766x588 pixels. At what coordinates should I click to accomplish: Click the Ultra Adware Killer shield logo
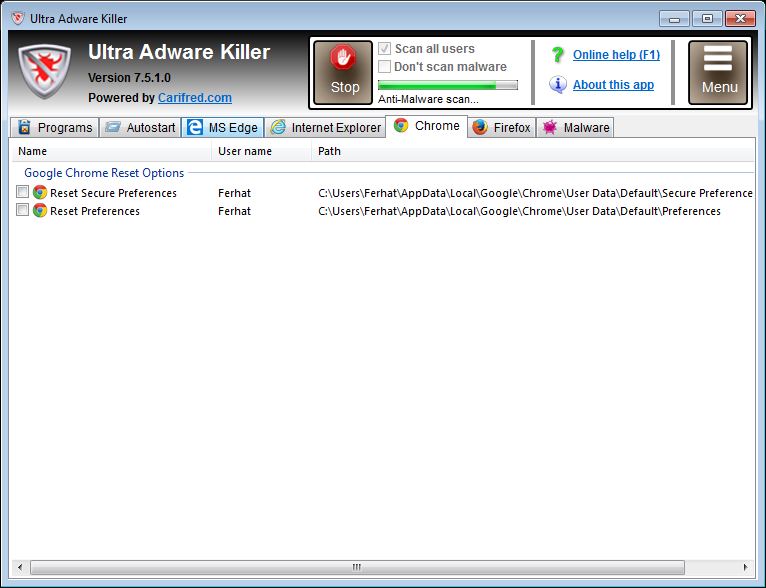(44, 71)
